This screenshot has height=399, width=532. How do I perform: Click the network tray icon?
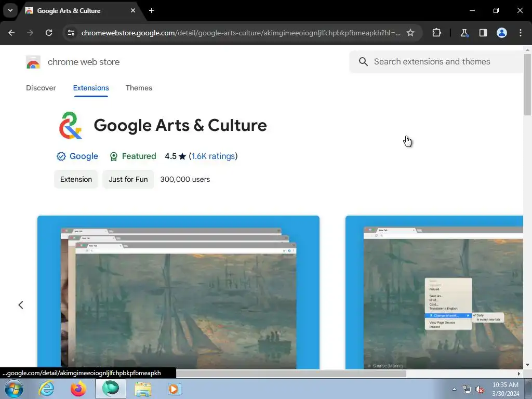tap(467, 390)
